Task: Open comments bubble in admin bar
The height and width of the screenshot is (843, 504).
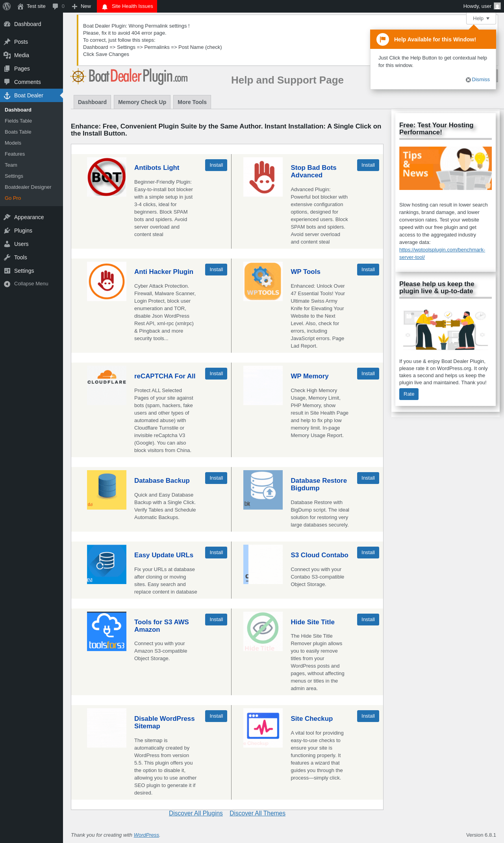Action: (56, 6)
